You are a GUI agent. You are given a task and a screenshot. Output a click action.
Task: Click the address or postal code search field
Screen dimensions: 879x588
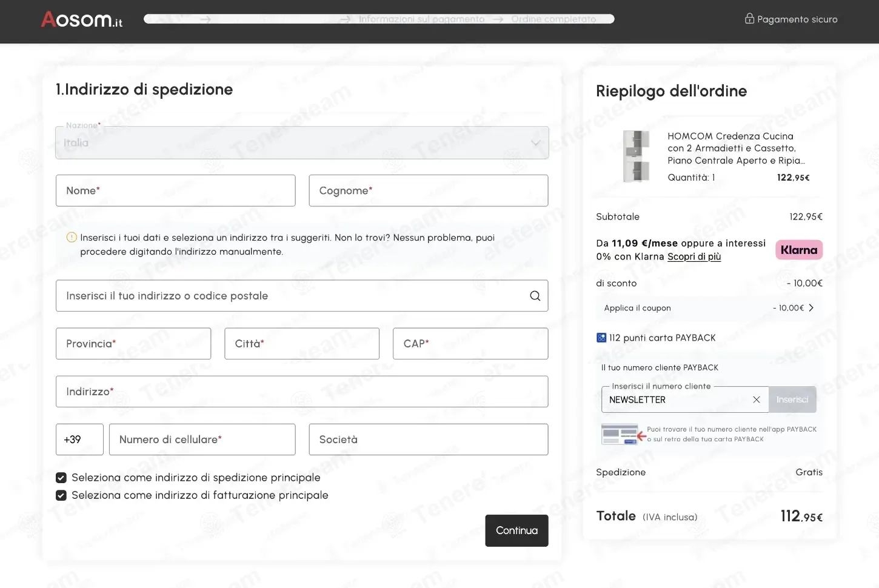tap(302, 296)
